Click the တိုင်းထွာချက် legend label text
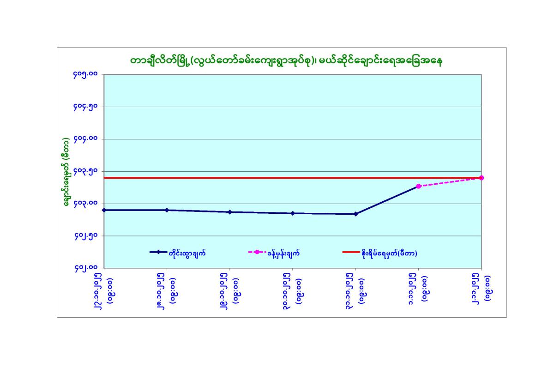This screenshot has height=392, width=554. 187,253
